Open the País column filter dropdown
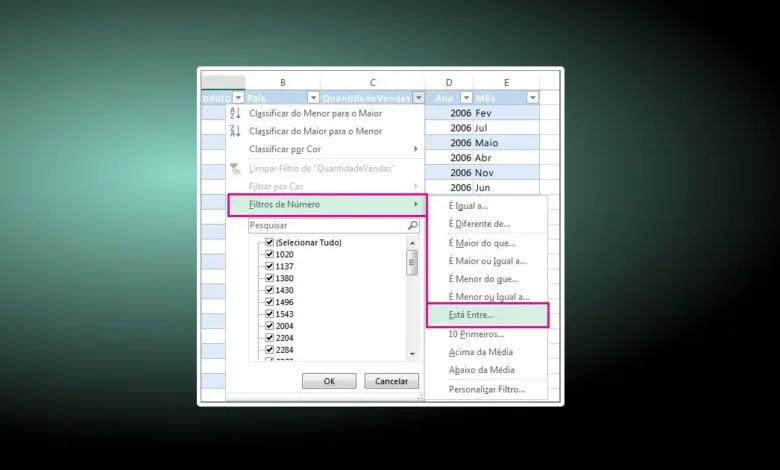Viewport: 780px width, 470px height. [x=313, y=97]
